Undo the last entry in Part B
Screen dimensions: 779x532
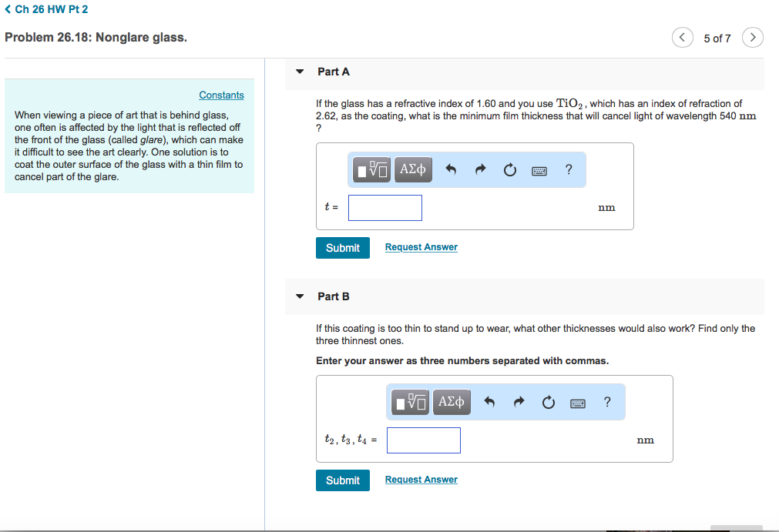tap(489, 401)
